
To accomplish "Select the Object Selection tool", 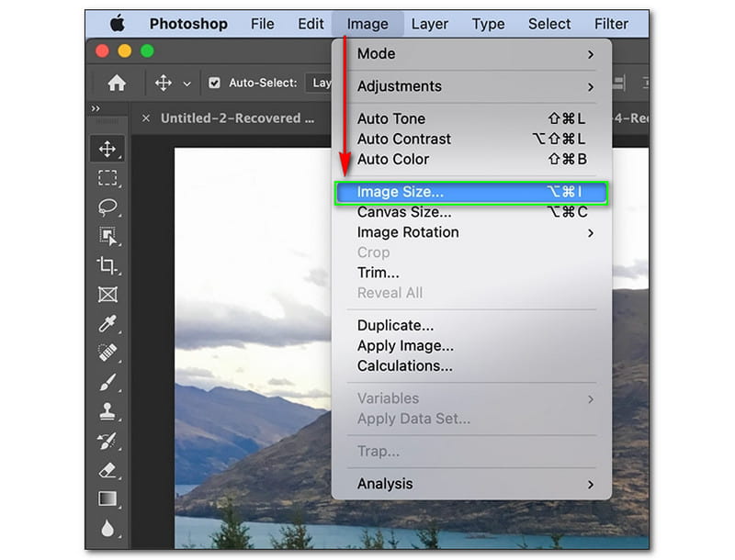I will 107,236.
